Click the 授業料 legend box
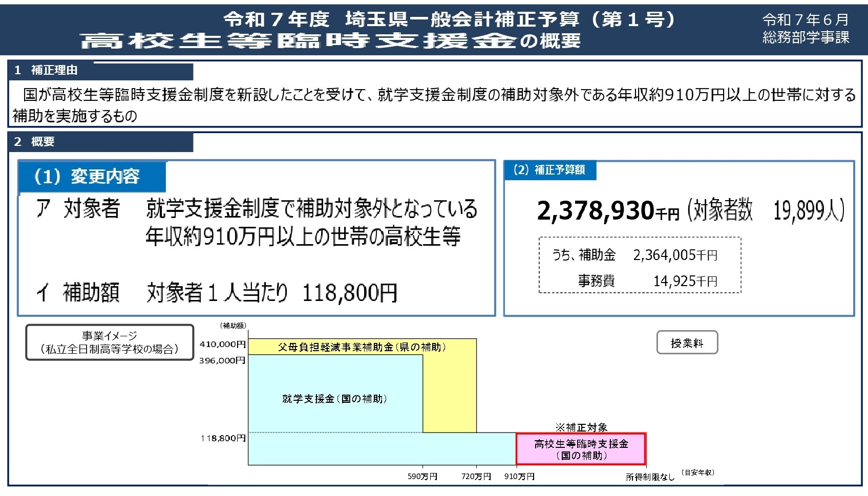Screen dimensions: 868x496 pyautogui.click(x=687, y=343)
